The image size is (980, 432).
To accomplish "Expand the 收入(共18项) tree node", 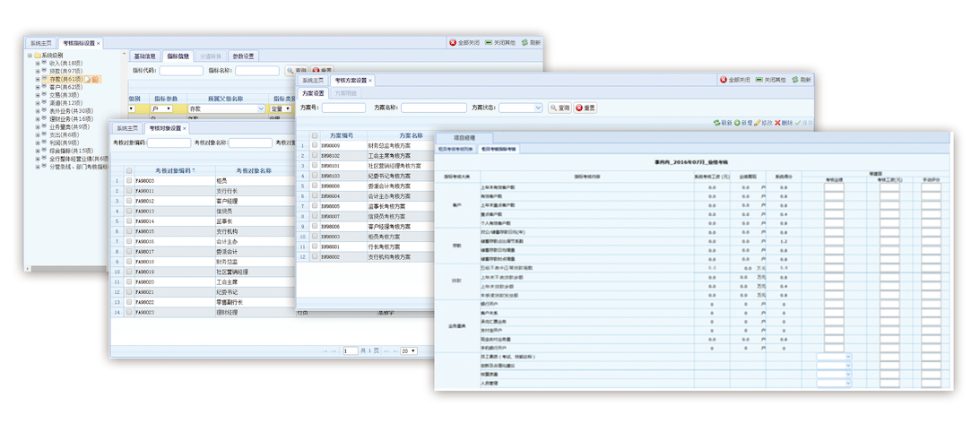I will (x=37, y=63).
